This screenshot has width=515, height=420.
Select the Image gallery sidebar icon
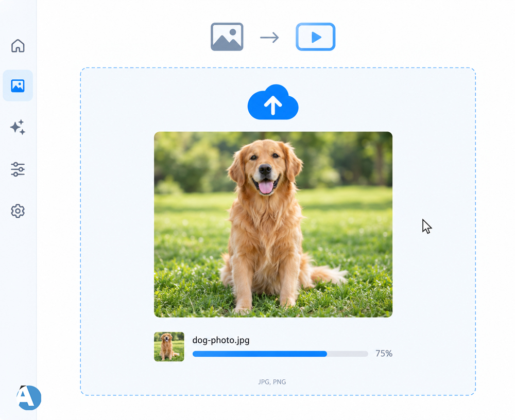coord(18,86)
